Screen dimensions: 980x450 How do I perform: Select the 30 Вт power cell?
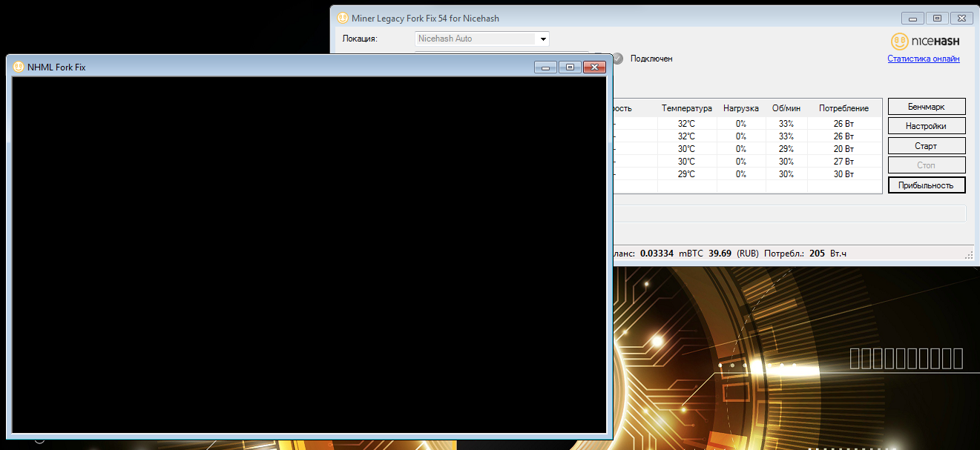[x=844, y=174]
